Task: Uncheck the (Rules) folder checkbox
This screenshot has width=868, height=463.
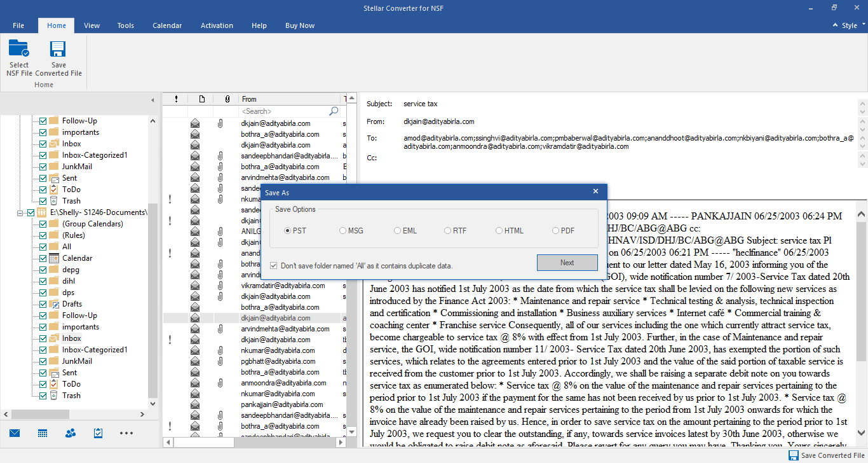Action: 43,235
